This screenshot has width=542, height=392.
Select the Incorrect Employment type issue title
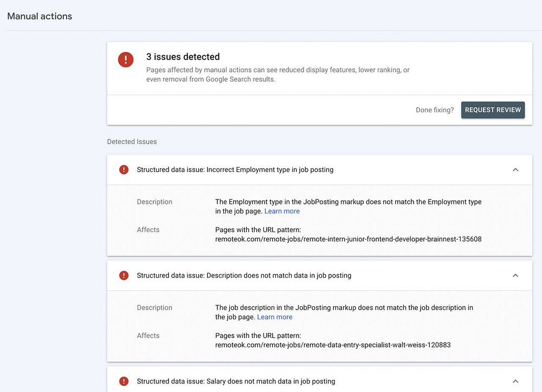(x=235, y=170)
